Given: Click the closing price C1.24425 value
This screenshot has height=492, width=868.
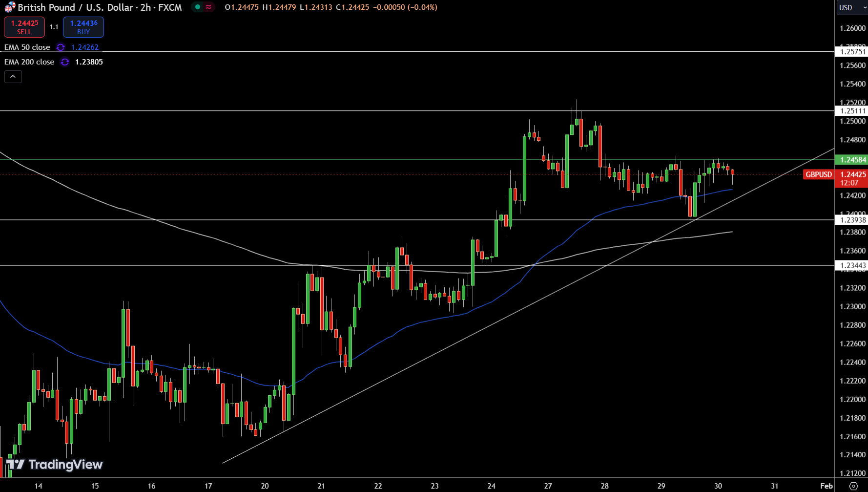Looking at the screenshot, I should tap(352, 7).
